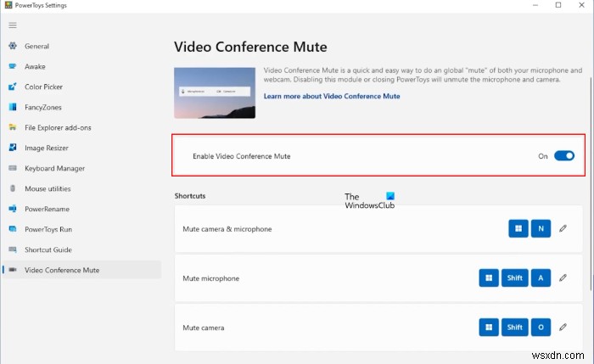The width and height of the screenshot is (594, 364).
Task: Open the General settings page
Action: [36, 46]
